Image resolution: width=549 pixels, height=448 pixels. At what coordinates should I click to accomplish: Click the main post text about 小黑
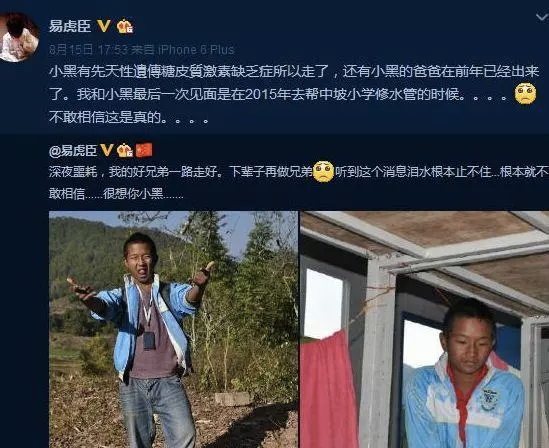[x=294, y=94]
